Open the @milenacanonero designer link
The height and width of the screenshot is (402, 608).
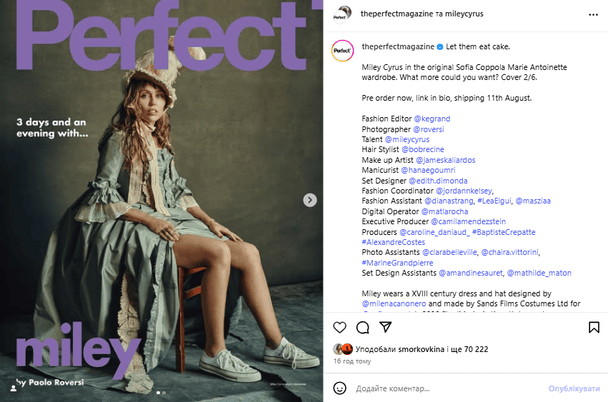[394, 304]
